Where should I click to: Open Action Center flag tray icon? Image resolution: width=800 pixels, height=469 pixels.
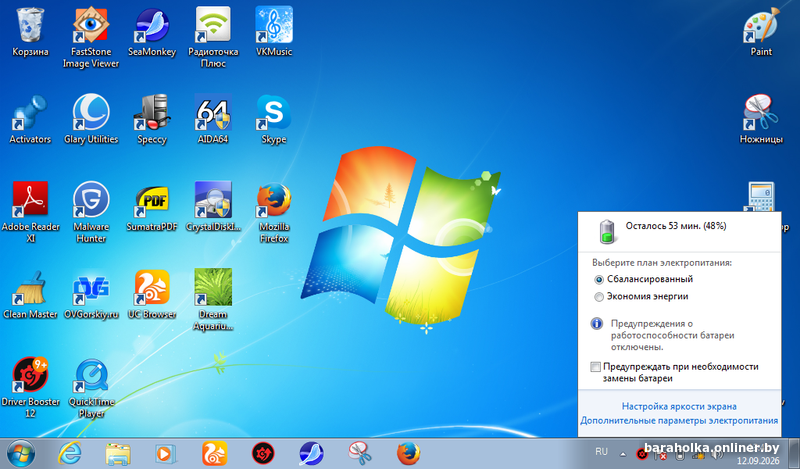[x=661, y=454]
